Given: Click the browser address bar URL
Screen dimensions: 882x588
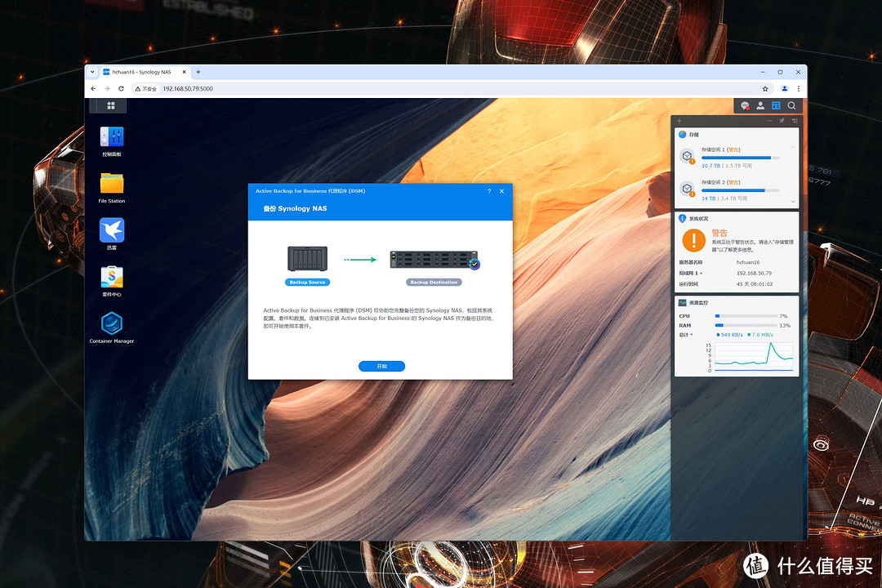Looking at the screenshot, I should (x=188, y=88).
